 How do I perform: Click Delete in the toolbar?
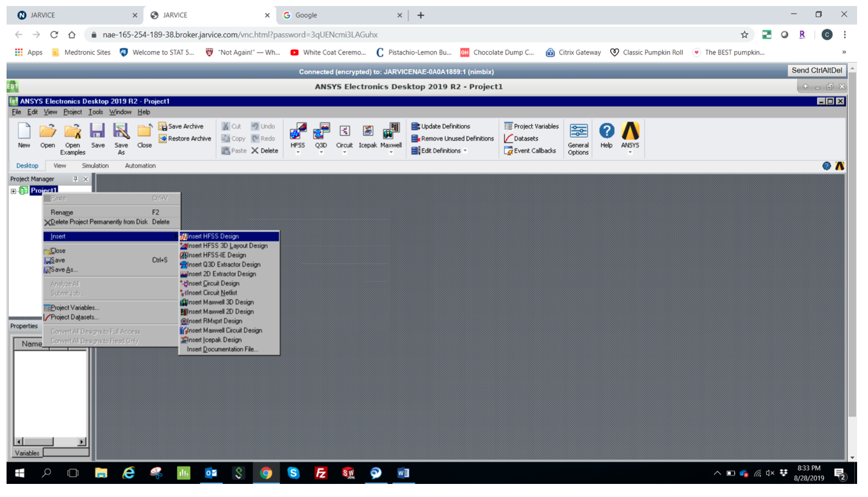point(264,151)
